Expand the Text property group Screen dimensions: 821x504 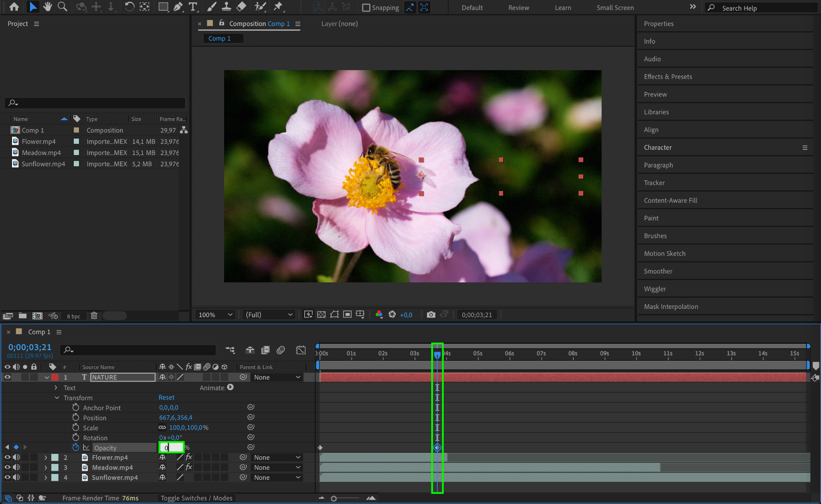56,387
